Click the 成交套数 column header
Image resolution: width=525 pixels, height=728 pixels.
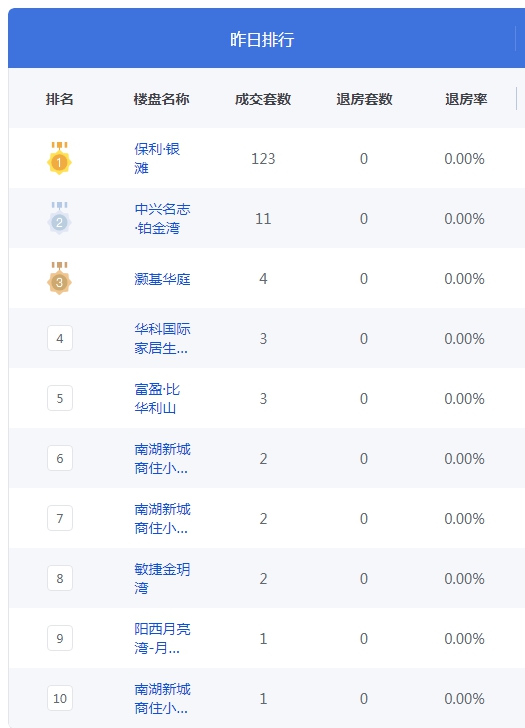(263, 99)
